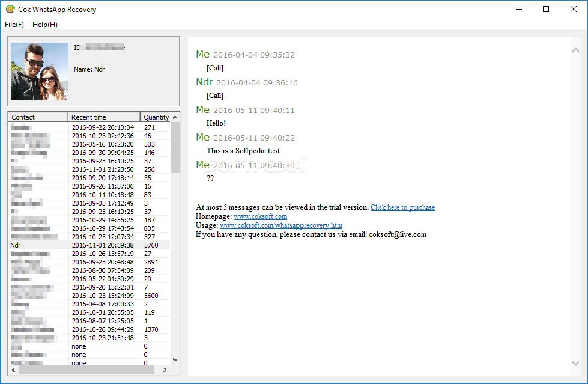
Task: Click contact list scroll up arrow
Action: coord(175,117)
